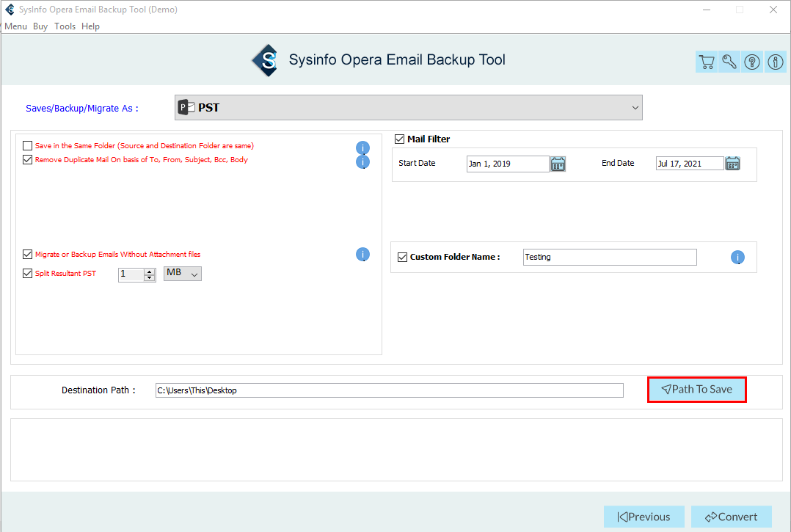Increase split size with up arrow

[150, 271]
